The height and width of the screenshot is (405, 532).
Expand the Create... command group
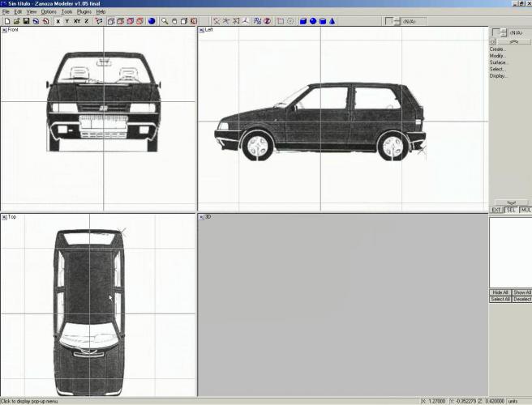pyautogui.click(x=498, y=49)
